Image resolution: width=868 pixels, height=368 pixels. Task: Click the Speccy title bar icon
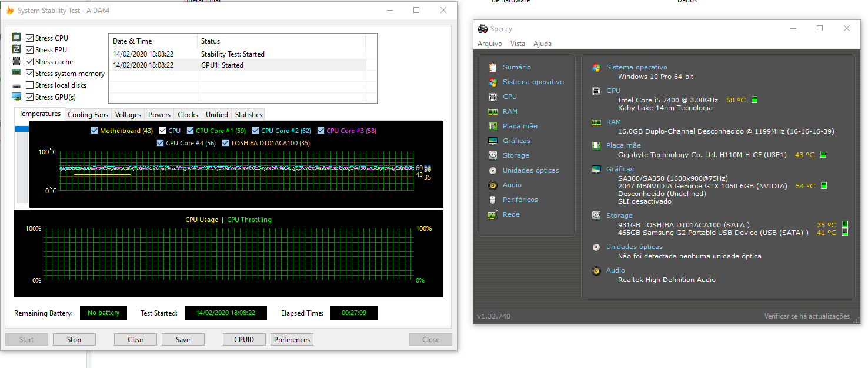pos(483,28)
